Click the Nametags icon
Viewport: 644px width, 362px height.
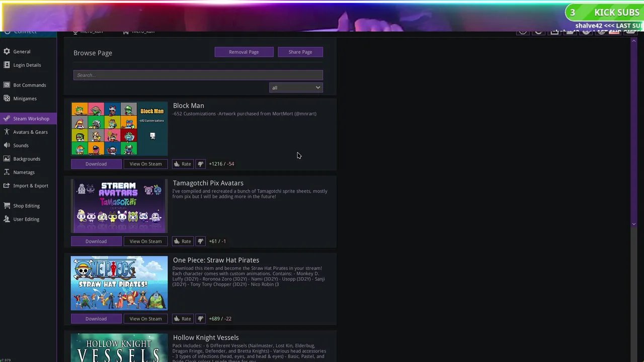(7, 172)
